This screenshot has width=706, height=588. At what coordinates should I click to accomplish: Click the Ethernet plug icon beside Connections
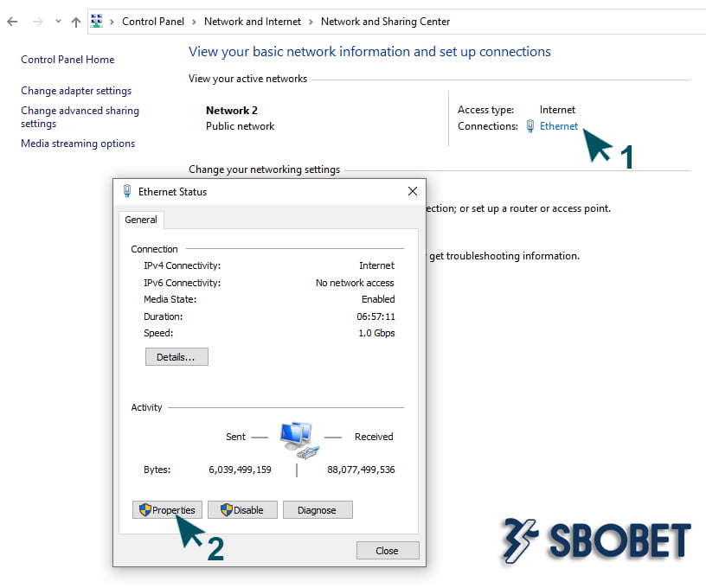tap(530, 126)
